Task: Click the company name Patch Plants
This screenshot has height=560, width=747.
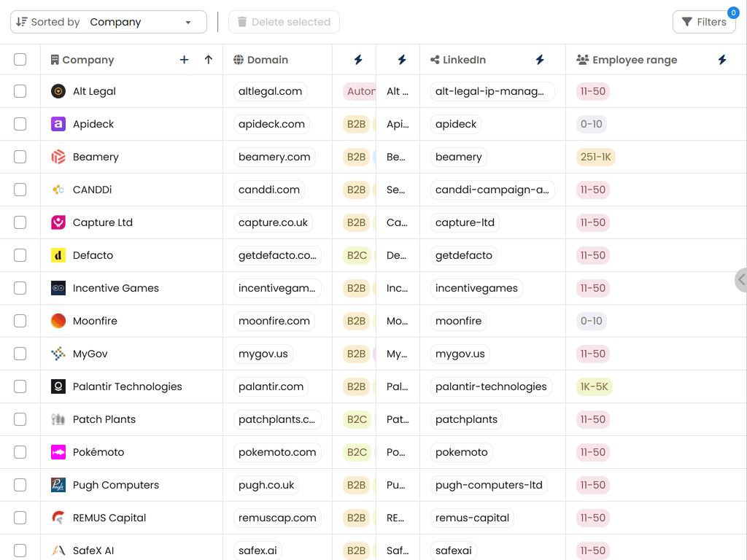Action: [104, 419]
